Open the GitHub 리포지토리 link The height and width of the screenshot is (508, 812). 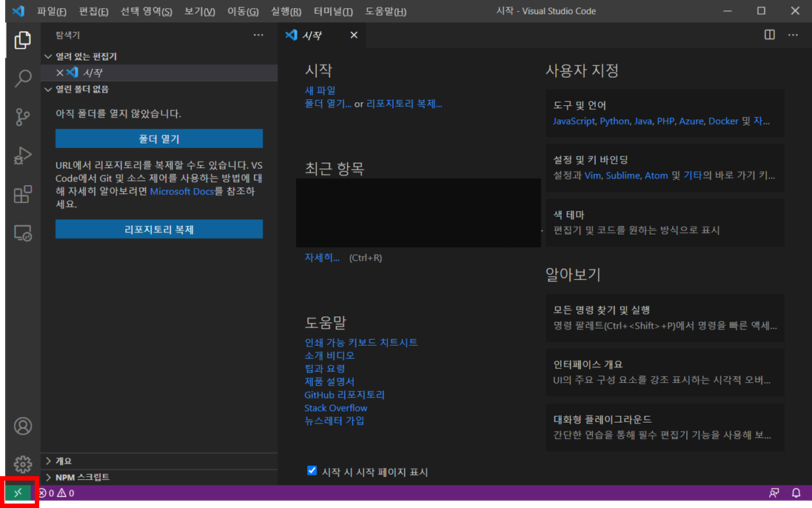point(344,395)
